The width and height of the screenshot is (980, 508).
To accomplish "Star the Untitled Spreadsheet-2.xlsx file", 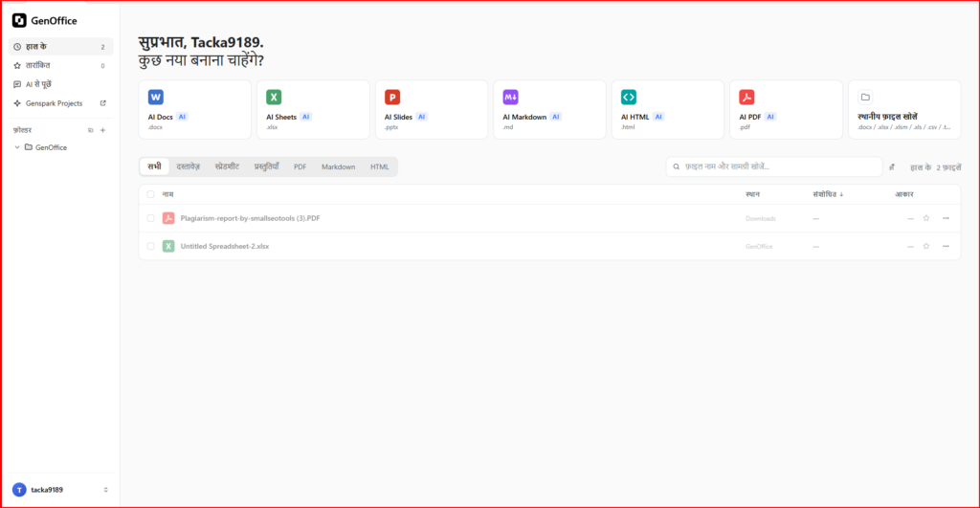I will (926, 246).
